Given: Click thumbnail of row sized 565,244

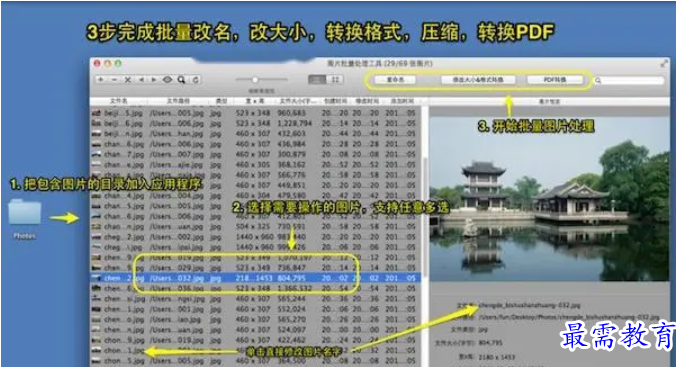Looking at the screenshot, I should 96,299.
